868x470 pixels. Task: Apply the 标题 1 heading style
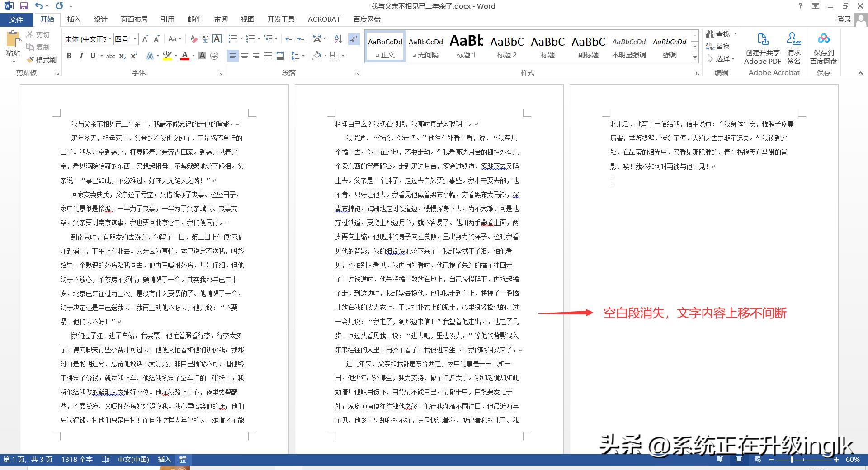[x=466, y=46]
